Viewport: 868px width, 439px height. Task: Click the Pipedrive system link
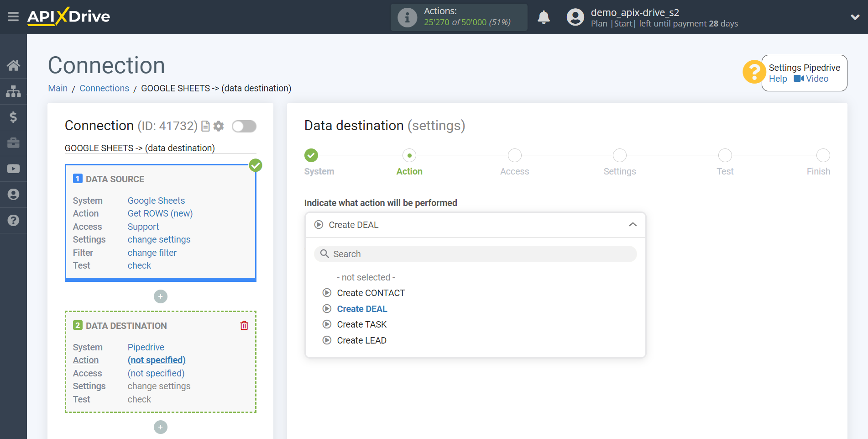click(x=146, y=347)
